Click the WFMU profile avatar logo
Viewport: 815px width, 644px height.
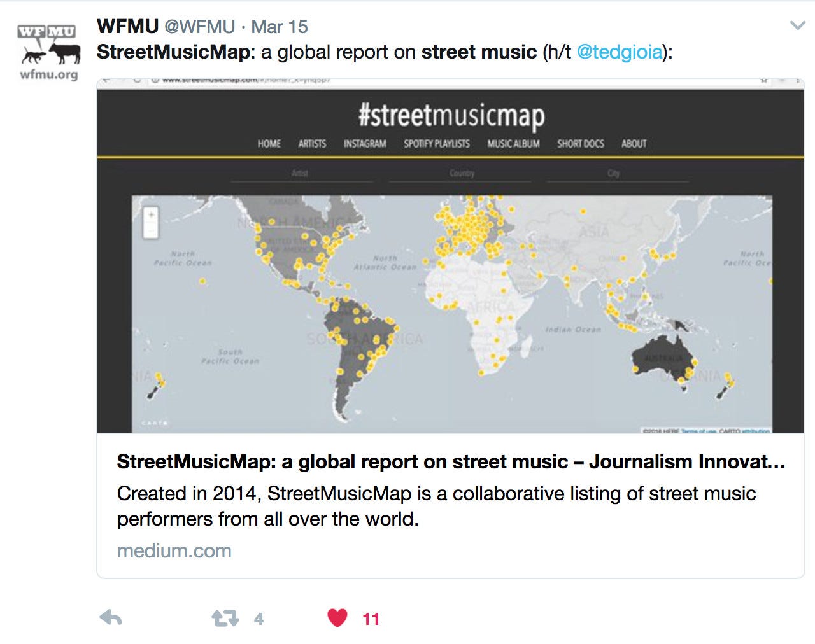pyautogui.click(x=49, y=53)
